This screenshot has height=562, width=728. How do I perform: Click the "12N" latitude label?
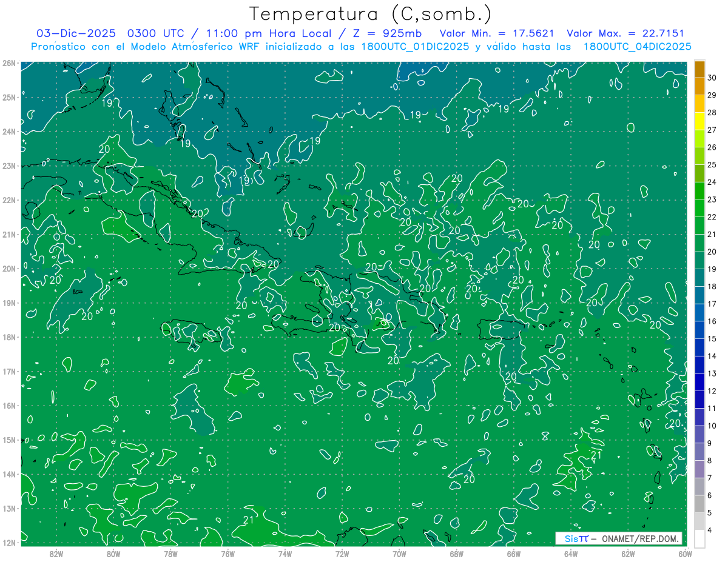point(9,543)
